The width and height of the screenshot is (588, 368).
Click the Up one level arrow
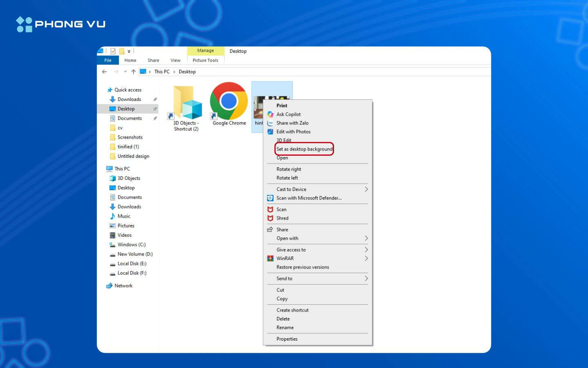coord(134,72)
